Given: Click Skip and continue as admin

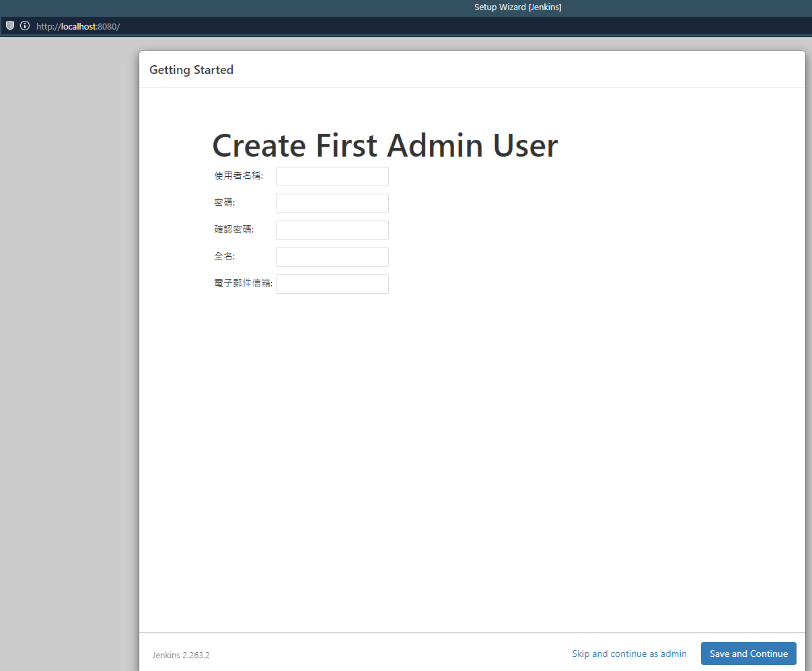Looking at the screenshot, I should 630,654.
